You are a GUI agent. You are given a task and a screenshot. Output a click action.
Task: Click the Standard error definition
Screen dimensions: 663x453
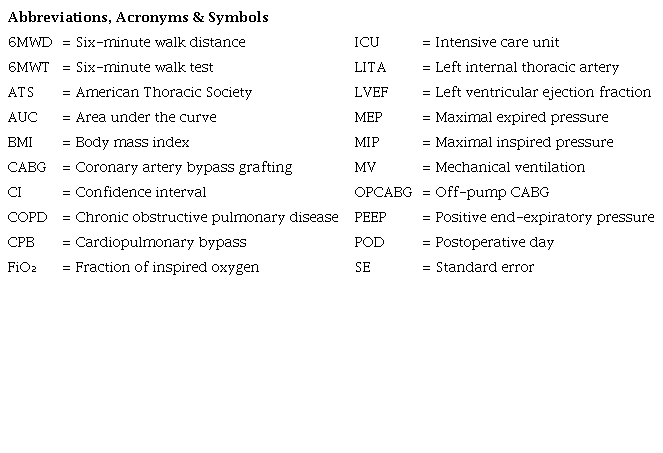tap(484, 268)
